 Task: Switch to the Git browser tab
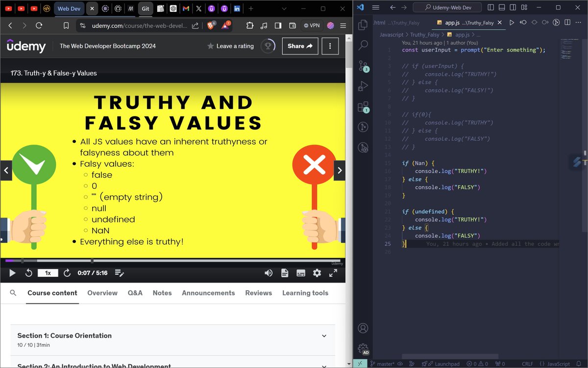pos(146,8)
